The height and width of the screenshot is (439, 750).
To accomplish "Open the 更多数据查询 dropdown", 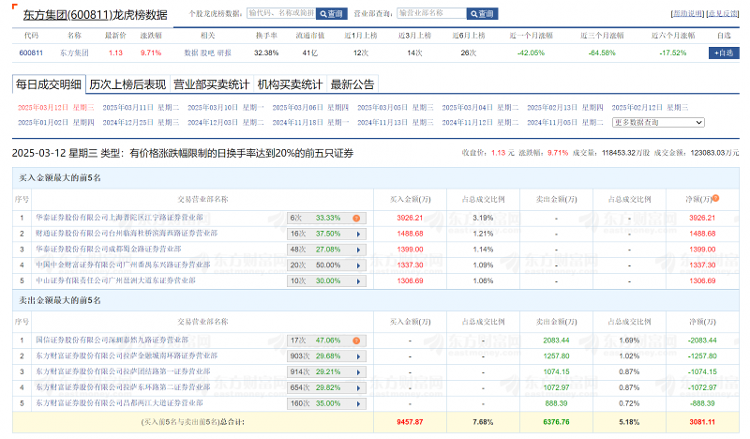I will click(x=658, y=122).
